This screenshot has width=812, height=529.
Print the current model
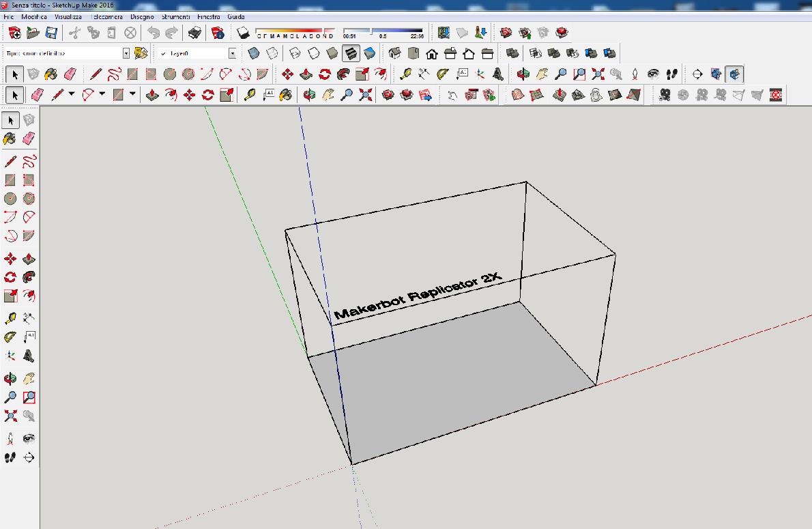[195, 31]
